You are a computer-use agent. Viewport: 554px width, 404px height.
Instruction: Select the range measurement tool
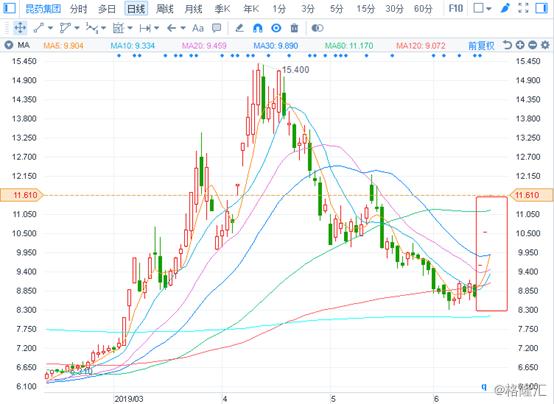[145, 28]
